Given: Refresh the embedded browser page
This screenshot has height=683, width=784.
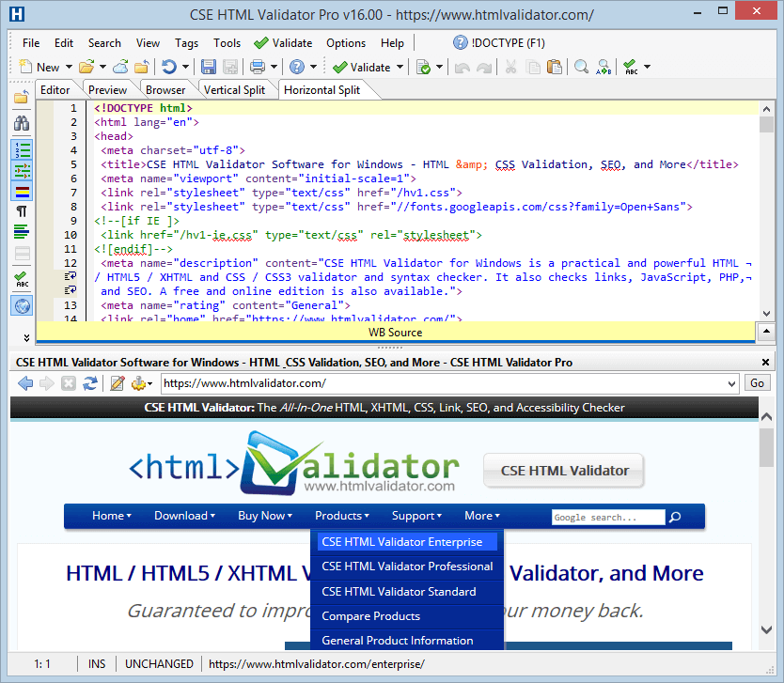Looking at the screenshot, I should (x=90, y=383).
